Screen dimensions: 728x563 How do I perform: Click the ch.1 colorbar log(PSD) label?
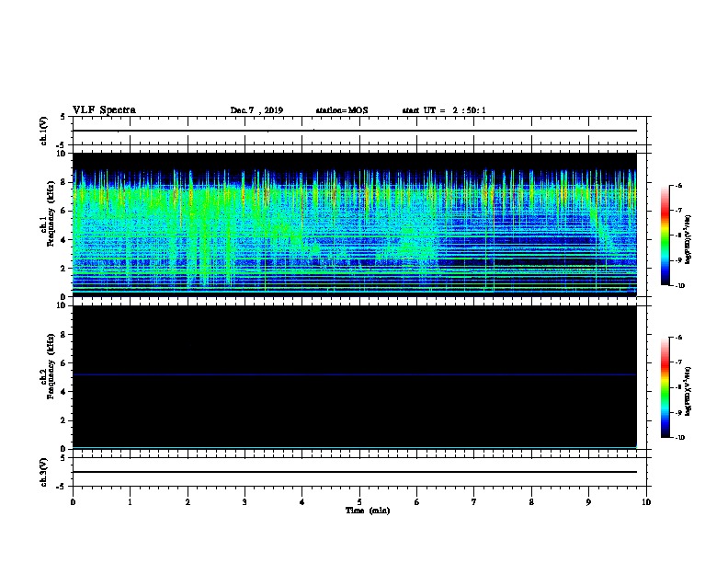pos(688,239)
